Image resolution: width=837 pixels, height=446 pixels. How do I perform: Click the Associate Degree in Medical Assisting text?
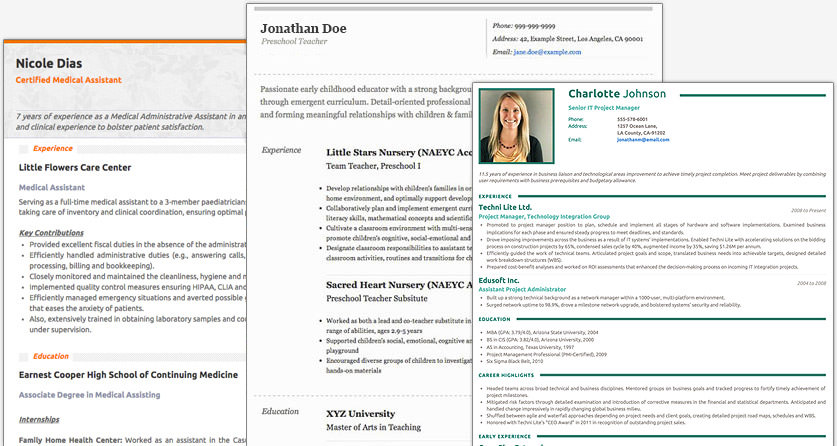[x=90, y=395]
